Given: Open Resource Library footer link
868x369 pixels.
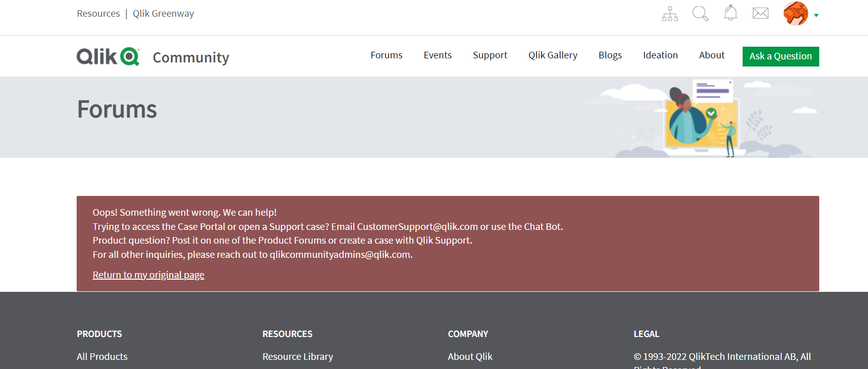Looking at the screenshot, I should (297, 356).
